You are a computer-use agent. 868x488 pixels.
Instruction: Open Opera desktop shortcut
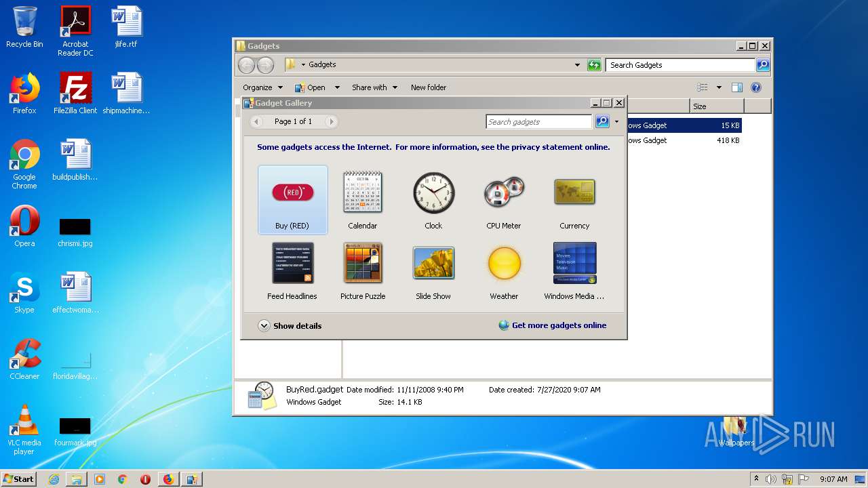click(x=24, y=226)
